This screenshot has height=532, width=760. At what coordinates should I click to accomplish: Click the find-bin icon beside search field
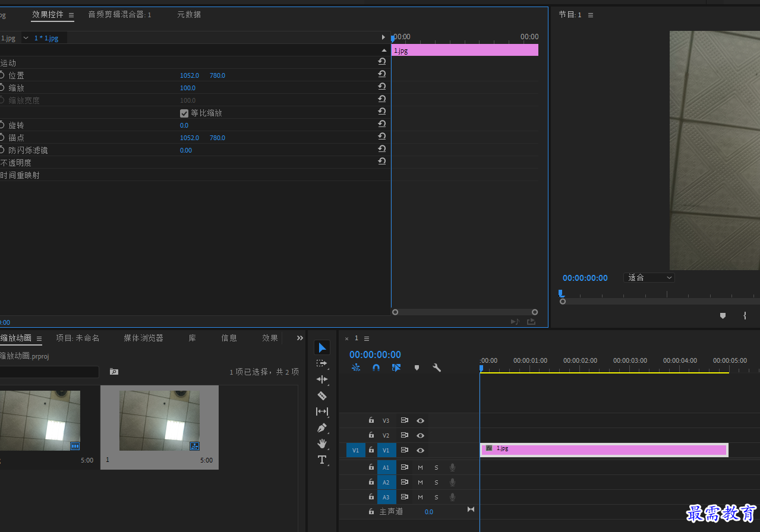114,372
